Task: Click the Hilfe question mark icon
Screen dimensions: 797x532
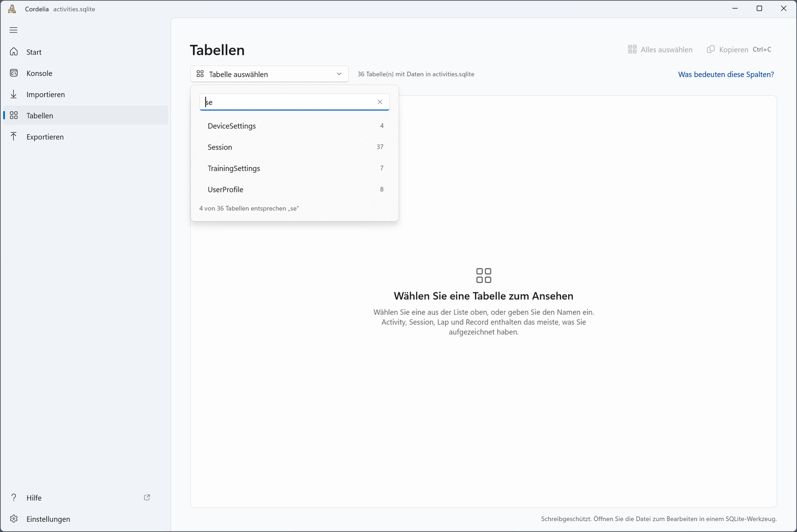Action: [14, 498]
